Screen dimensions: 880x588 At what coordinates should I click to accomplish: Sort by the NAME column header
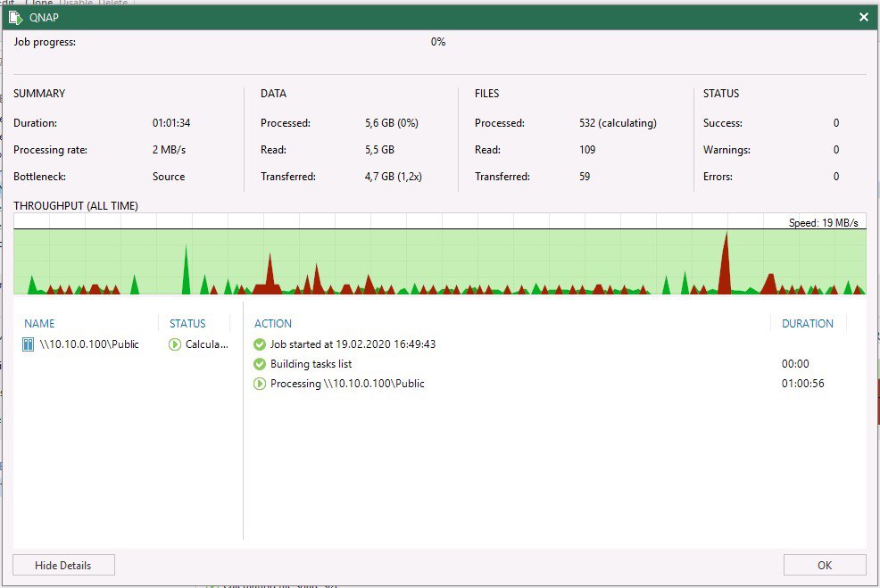[39, 323]
